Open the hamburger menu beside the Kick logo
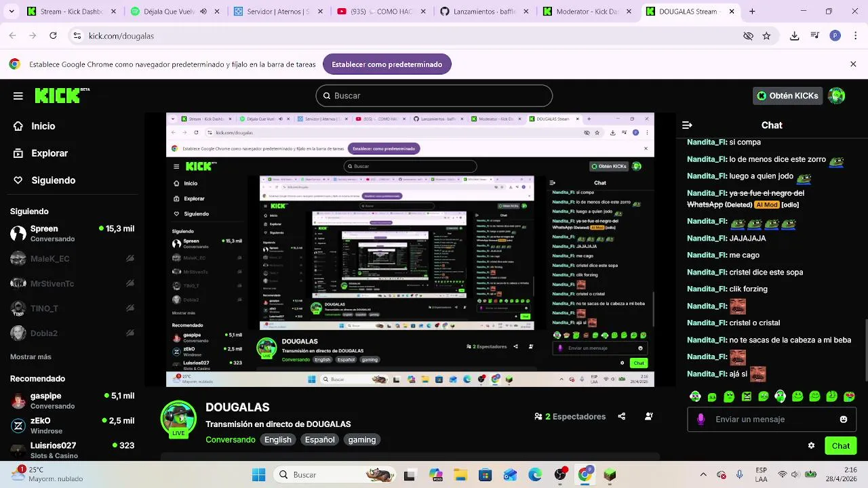 [x=18, y=96]
